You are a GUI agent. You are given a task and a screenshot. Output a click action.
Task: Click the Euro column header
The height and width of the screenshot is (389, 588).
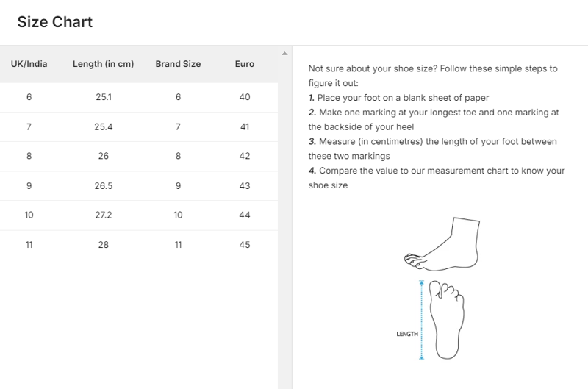point(245,64)
